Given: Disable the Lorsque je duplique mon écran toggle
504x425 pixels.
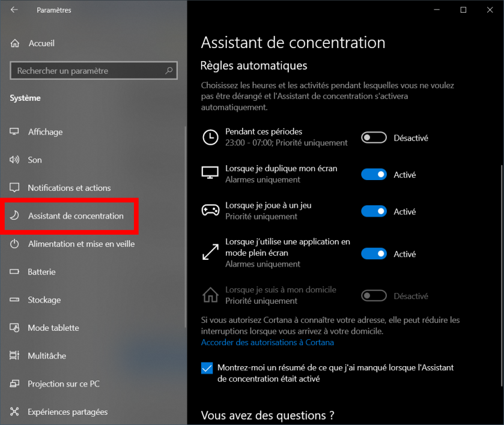Looking at the screenshot, I should [x=374, y=175].
